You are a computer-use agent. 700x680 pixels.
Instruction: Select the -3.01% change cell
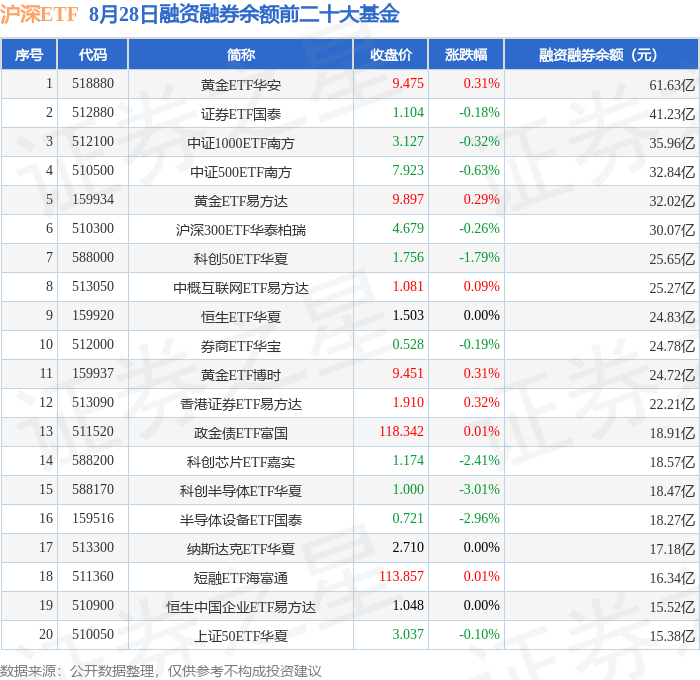pos(479,489)
